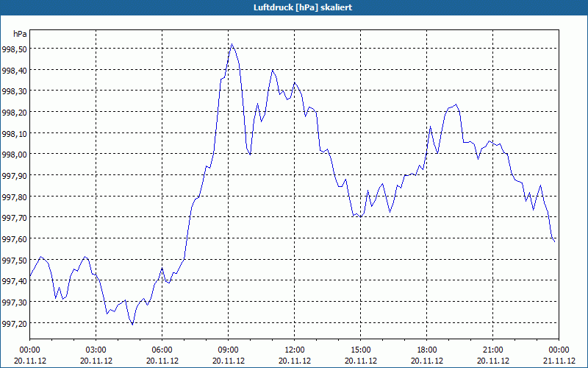Select the 21.11.12 date label
This screenshot has width=588, height=368.
pyautogui.click(x=559, y=361)
